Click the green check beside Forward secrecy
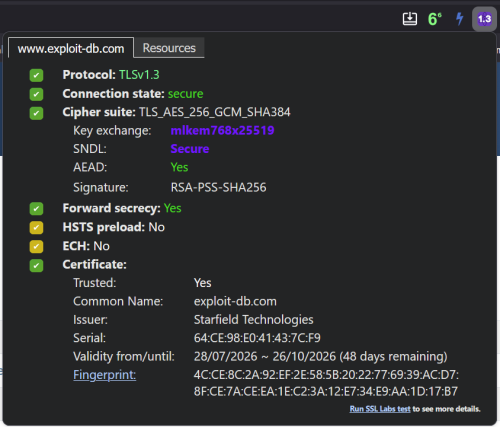The width and height of the screenshot is (500, 427). [36, 209]
